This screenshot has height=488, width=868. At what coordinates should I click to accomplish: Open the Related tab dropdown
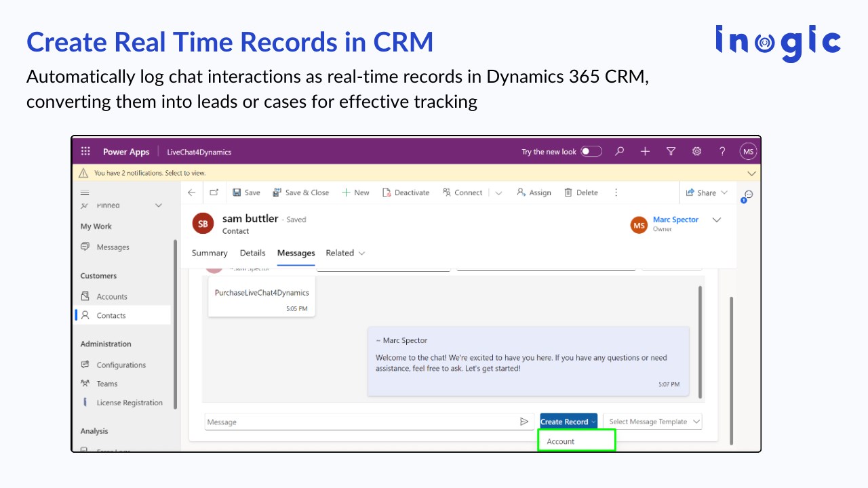click(345, 253)
